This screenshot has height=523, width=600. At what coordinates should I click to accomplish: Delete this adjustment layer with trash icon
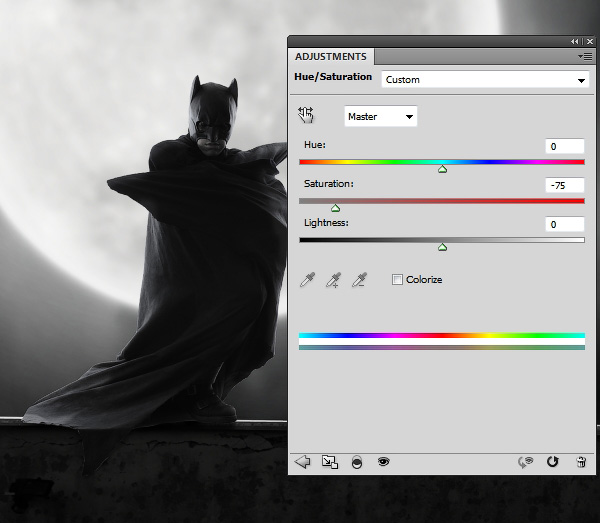(x=581, y=462)
